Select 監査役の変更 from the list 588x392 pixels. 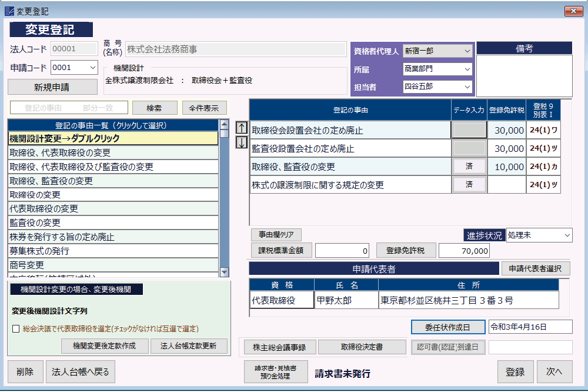(x=113, y=223)
